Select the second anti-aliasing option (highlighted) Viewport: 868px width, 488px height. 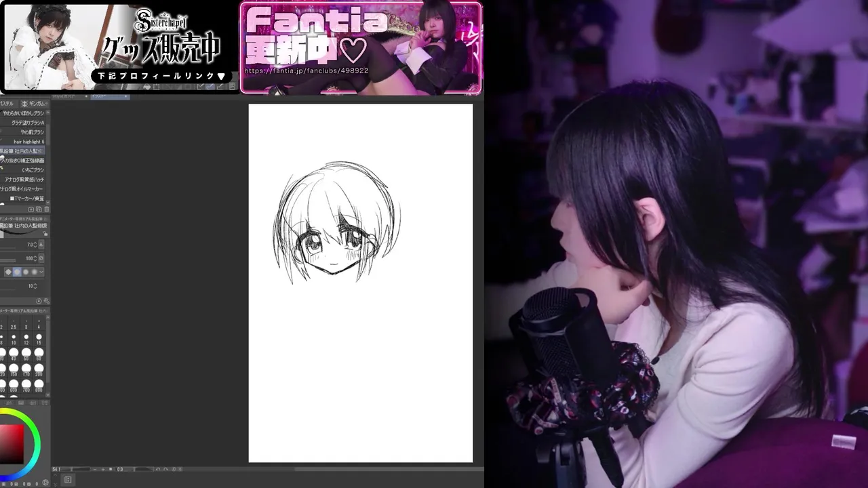(x=17, y=272)
